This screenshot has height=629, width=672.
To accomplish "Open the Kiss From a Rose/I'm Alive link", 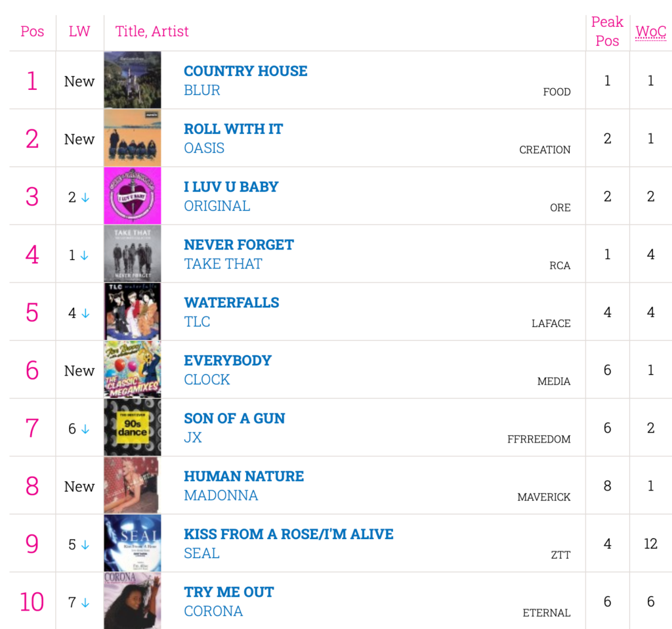I will click(289, 534).
